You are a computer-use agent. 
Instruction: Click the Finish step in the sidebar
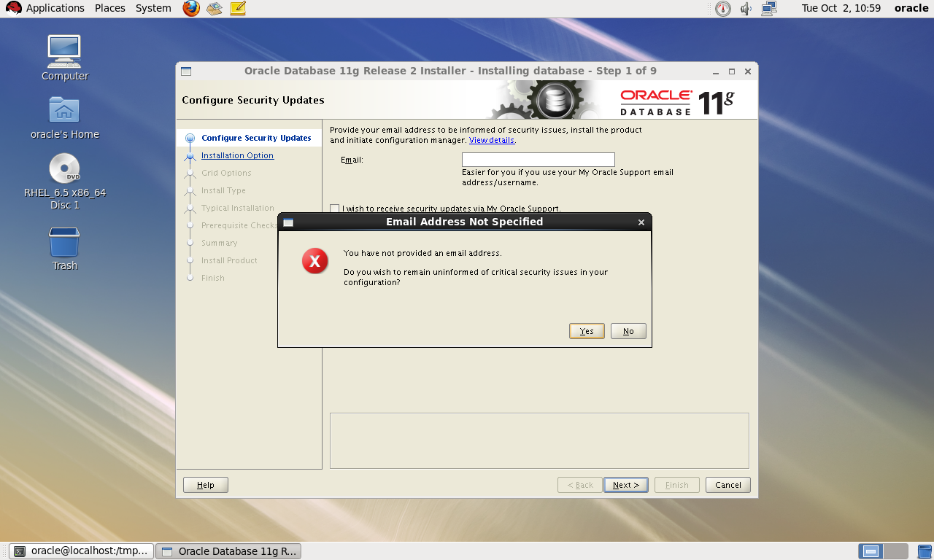click(213, 278)
